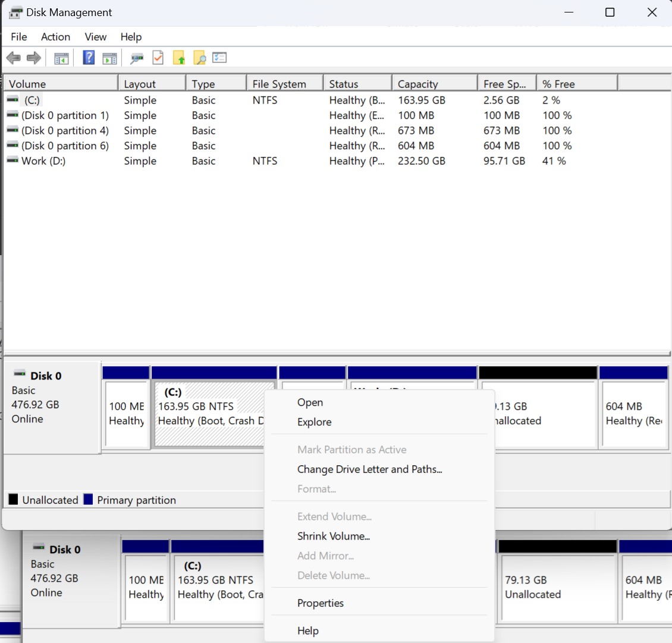Sort by the Type column header
Screen dimensions: 672x643
pyautogui.click(x=216, y=84)
